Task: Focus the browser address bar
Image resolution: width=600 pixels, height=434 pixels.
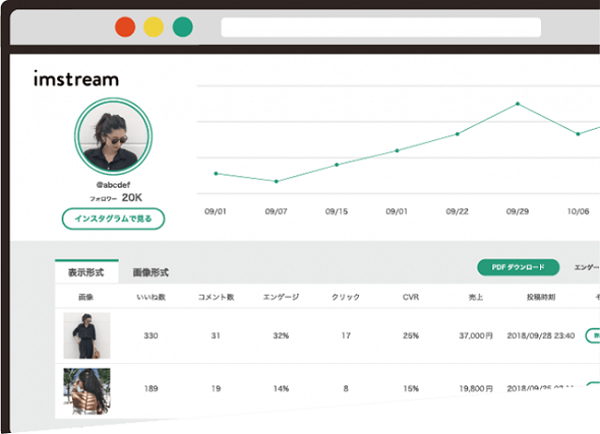Action: pyautogui.click(x=381, y=27)
